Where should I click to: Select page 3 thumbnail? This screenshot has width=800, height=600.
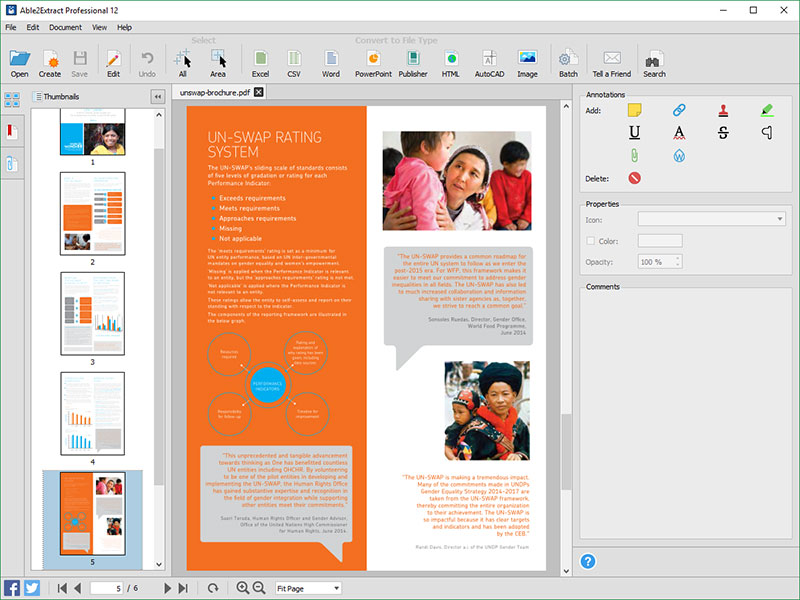click(92, 313)
